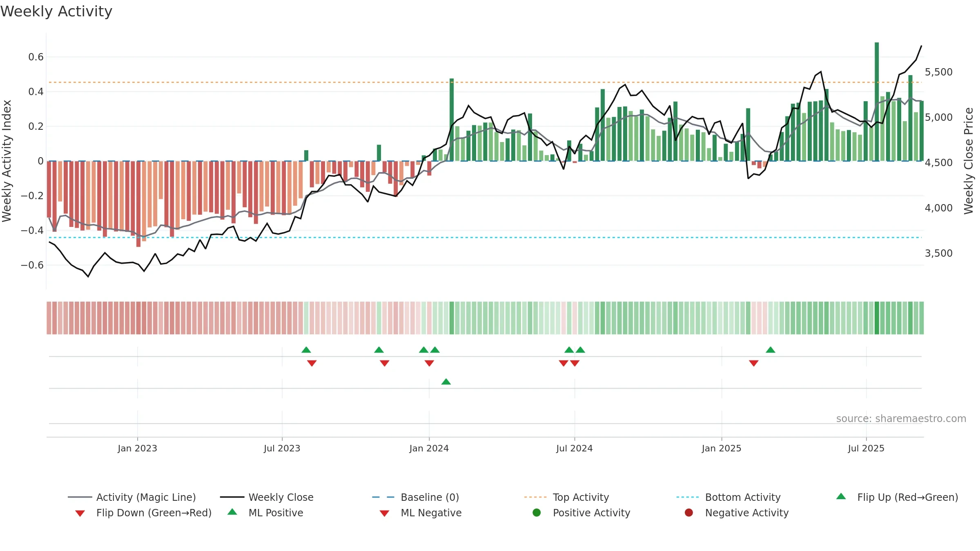Click the 5,500 price axis tick label
Screen dimensions: 980x551
coord(939,72)
